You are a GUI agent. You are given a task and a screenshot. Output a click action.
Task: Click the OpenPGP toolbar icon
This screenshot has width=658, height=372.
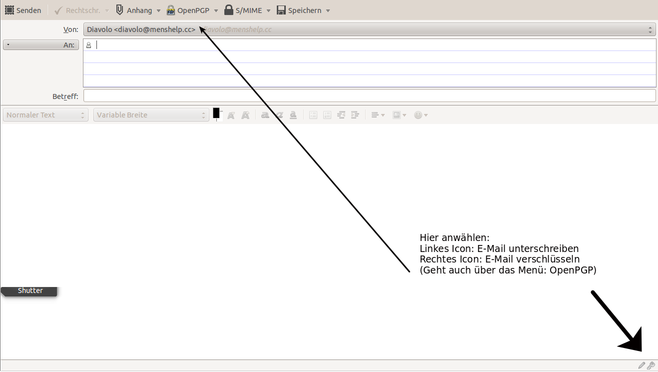click(170, 10)
